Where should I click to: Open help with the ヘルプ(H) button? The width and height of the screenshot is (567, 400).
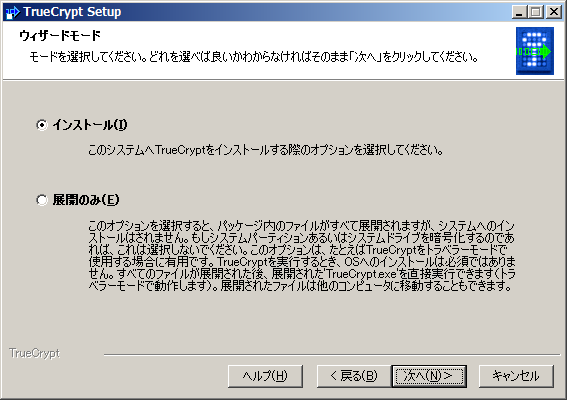point(265,376)
